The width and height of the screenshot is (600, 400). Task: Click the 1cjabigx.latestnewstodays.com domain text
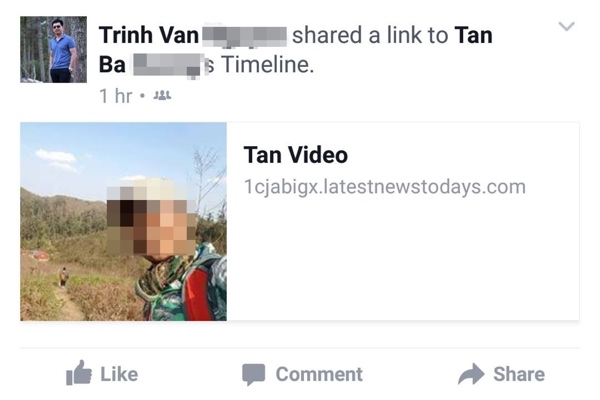click(385, 187)
